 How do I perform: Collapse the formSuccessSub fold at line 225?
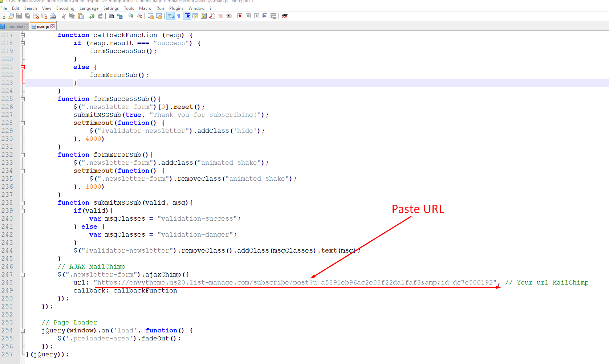point(23,99)
